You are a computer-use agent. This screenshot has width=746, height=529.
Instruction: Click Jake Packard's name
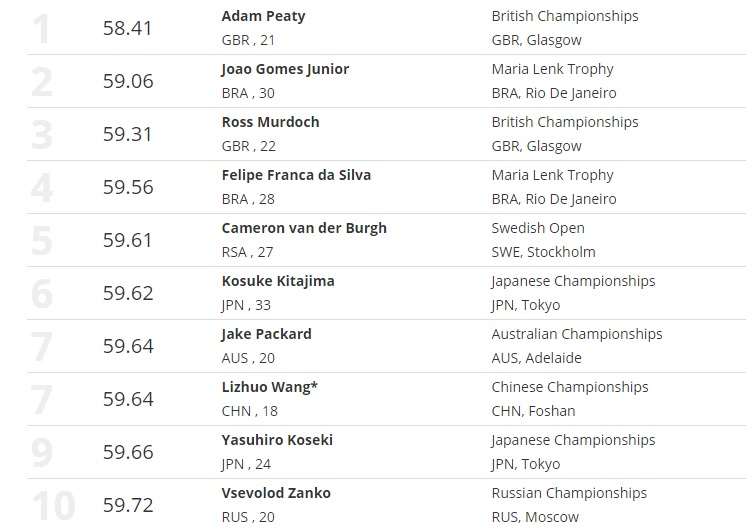[x=266, y=334]
